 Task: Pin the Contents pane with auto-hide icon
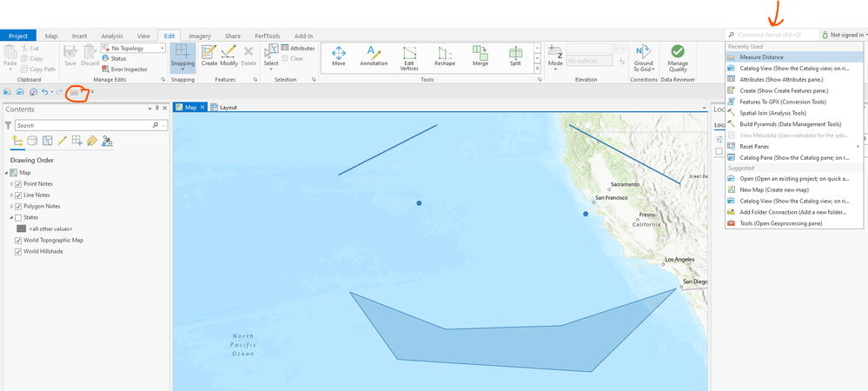157,109
